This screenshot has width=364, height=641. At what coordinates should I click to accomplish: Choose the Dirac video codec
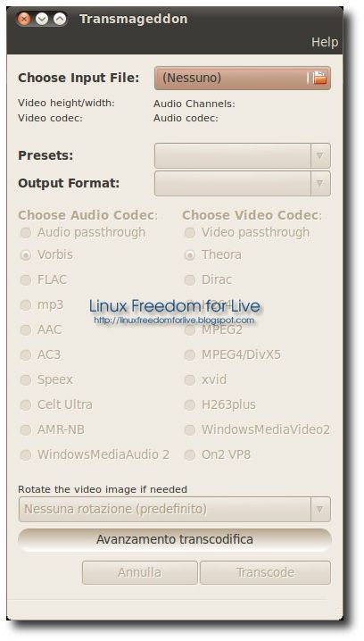click(189, 280)
